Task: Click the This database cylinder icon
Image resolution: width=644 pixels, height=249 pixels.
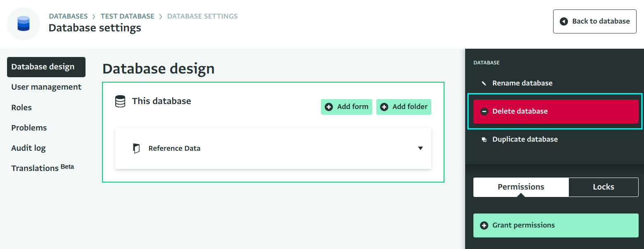Action: coord(120,101)
